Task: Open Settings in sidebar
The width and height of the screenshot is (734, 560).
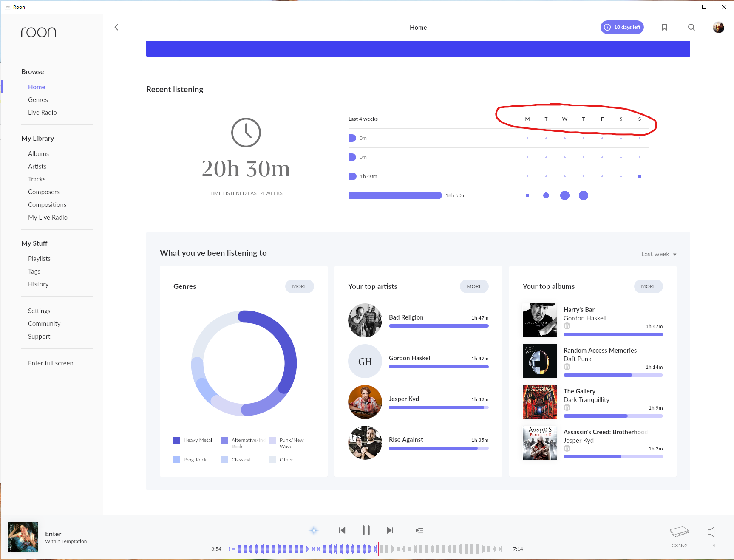Action: (x=39, y=311)
